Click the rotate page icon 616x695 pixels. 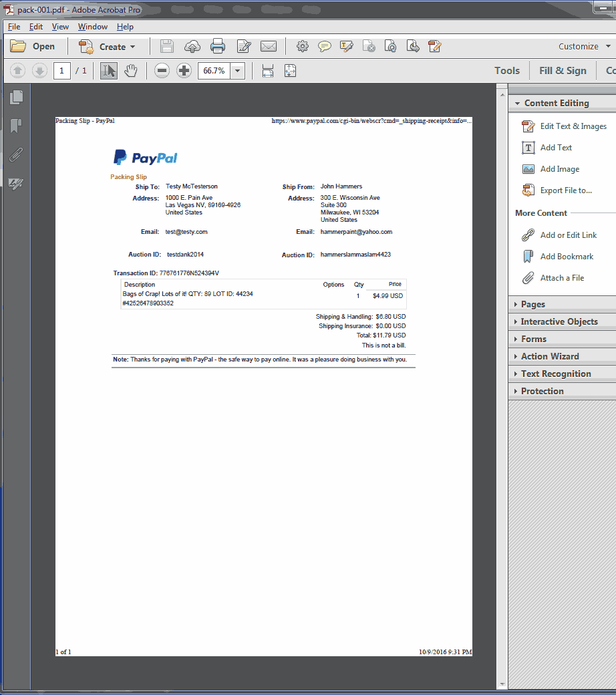click(390, 46)
